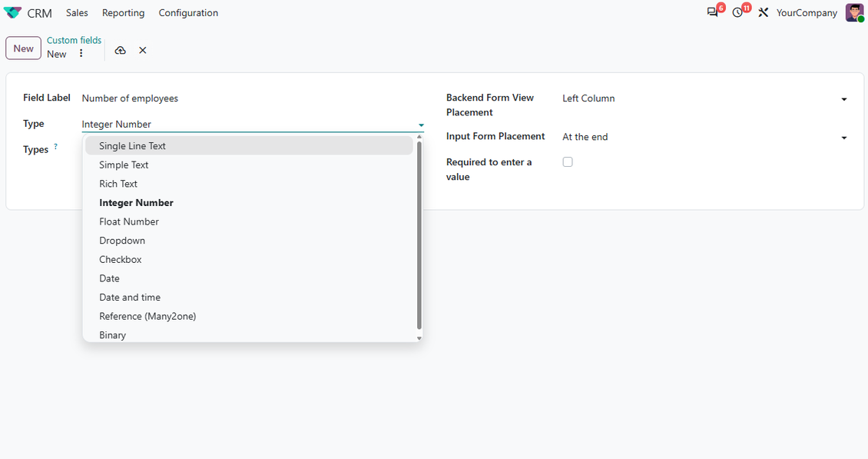Pick Dropdown as the field type
This screenshot has height=459, width=868.
pos(249,240)
